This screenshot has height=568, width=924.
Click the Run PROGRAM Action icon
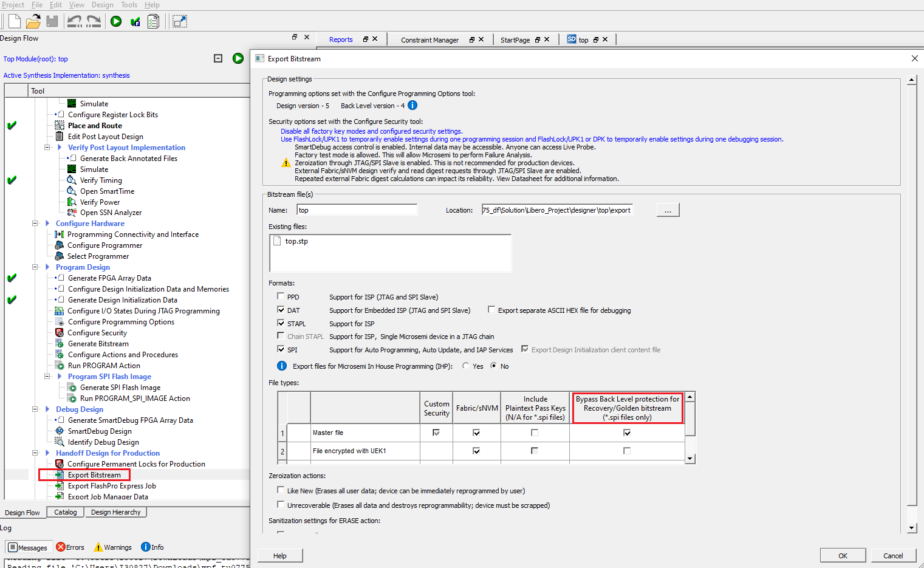pyautogui.click(x=60, y=366)
